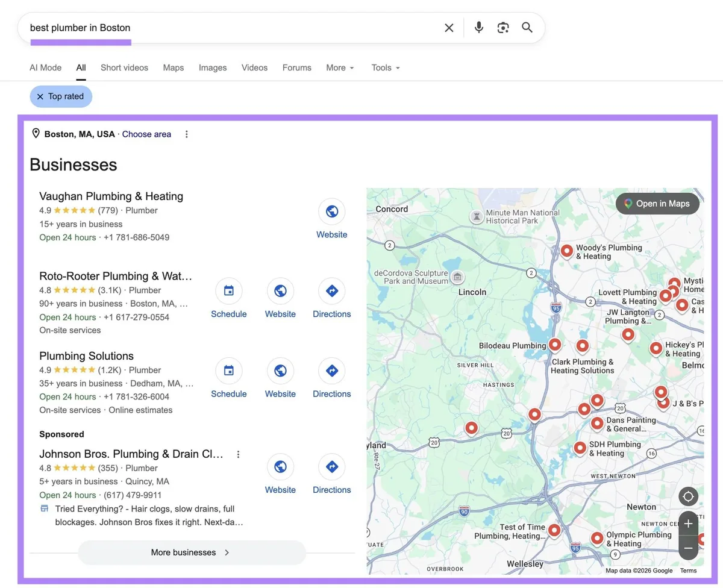723x588 pixels.
Task: Click the Dans Painting & General map pin
Action: click(x=597, y=424)
